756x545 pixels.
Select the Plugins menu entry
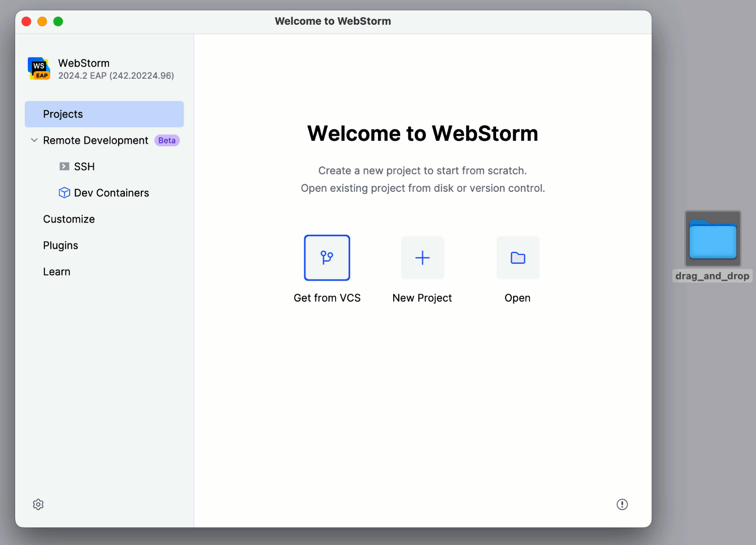coord(61,245)
